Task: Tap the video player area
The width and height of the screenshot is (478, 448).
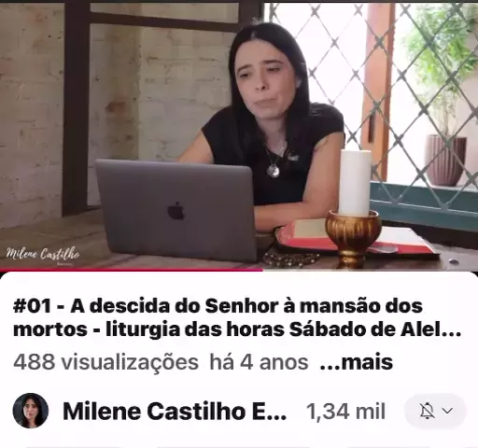Action: [x=239, y=136]
